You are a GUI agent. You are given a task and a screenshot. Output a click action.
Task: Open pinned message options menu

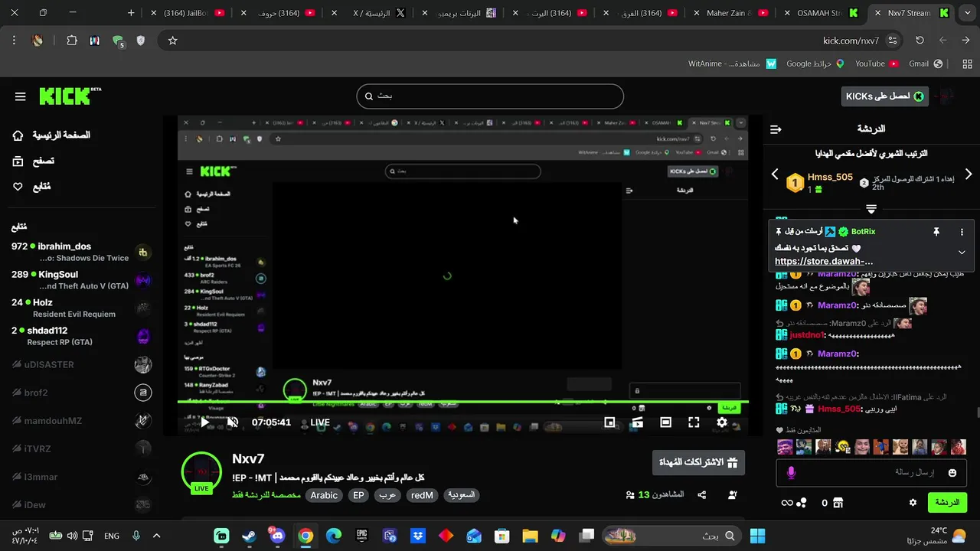pyautogui.click(x=962, y=232)
